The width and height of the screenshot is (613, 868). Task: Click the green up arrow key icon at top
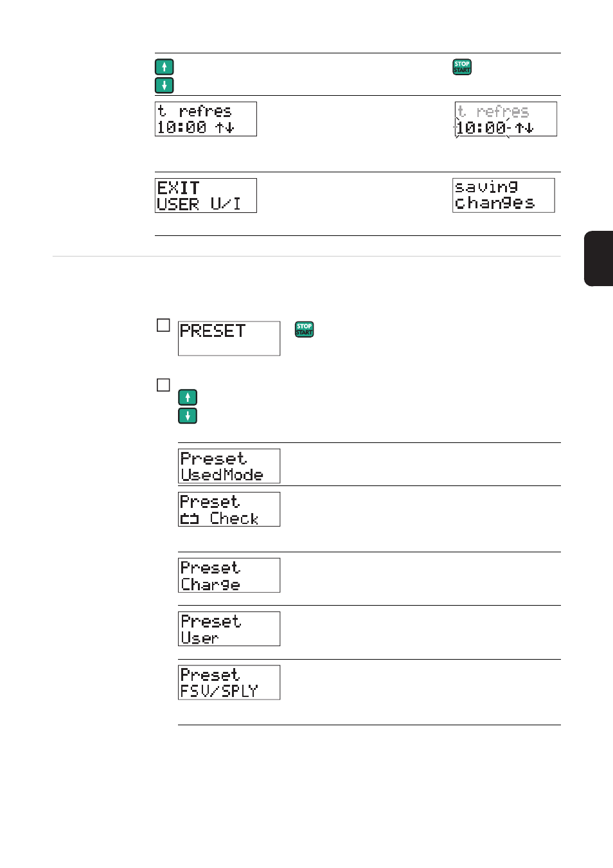pos(164,67)
